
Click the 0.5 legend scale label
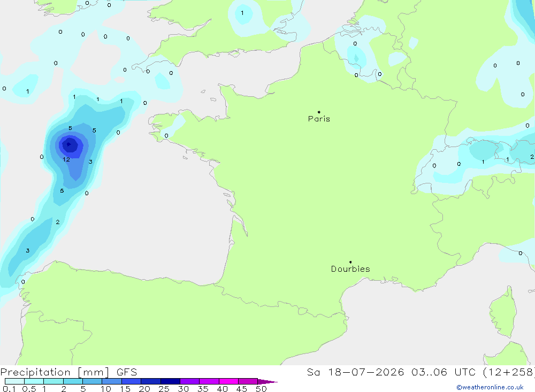tap(29, 389)
